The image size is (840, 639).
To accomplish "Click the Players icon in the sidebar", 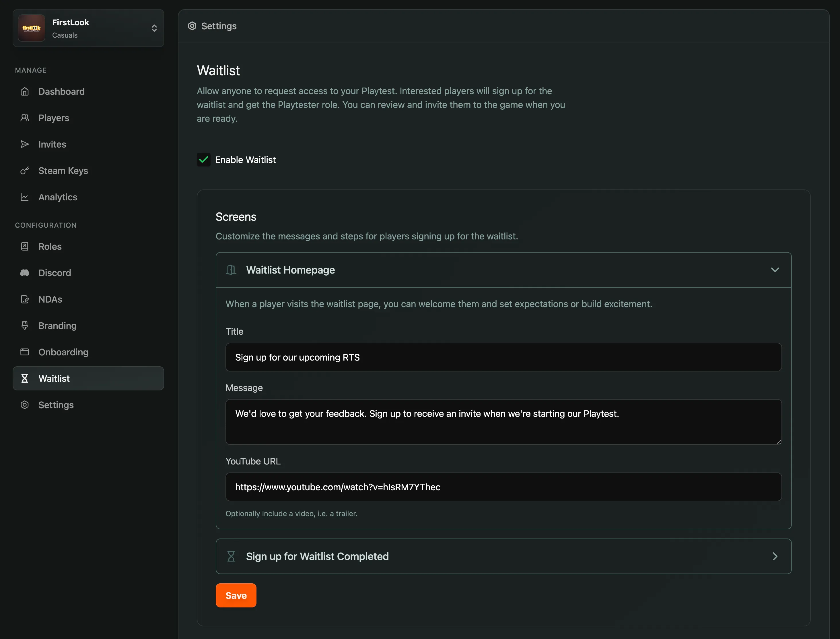I will coord(25,117).
